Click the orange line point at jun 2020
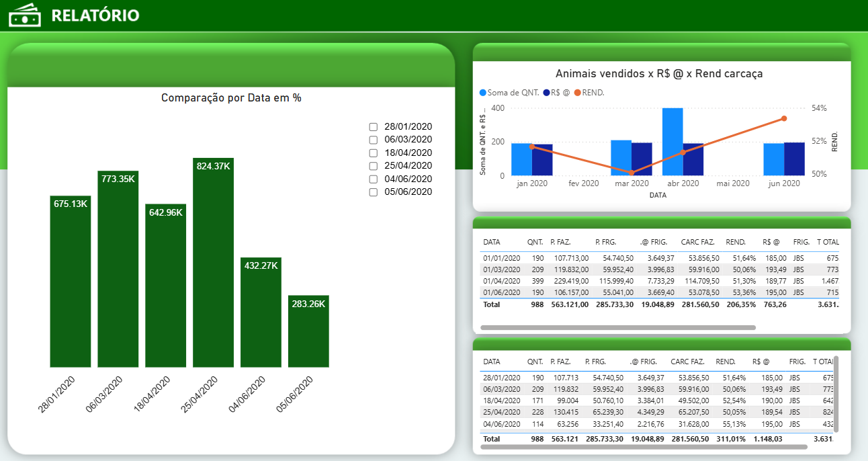This screenshot has height=461, width=868. point(783,119)
